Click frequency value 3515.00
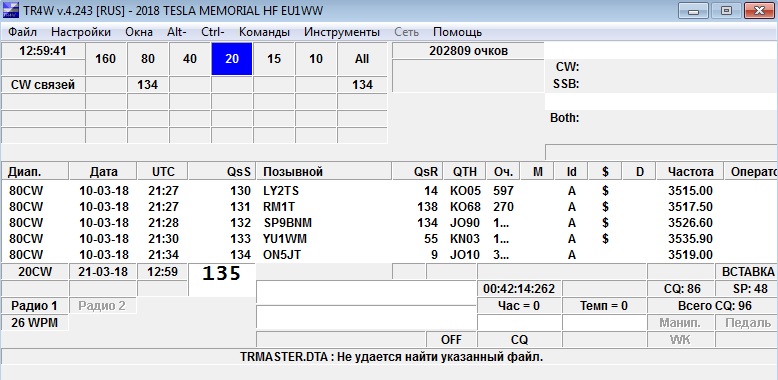 point(690,190)
